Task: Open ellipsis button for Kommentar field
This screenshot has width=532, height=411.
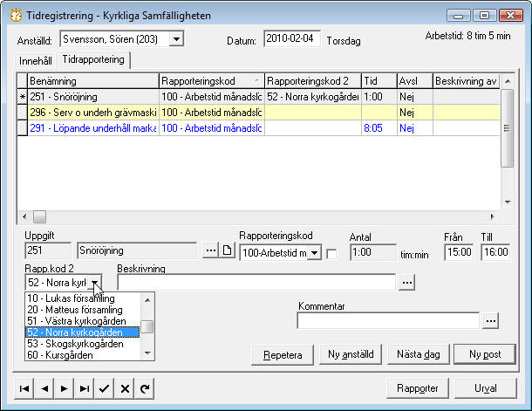Action: click(491, 321)
